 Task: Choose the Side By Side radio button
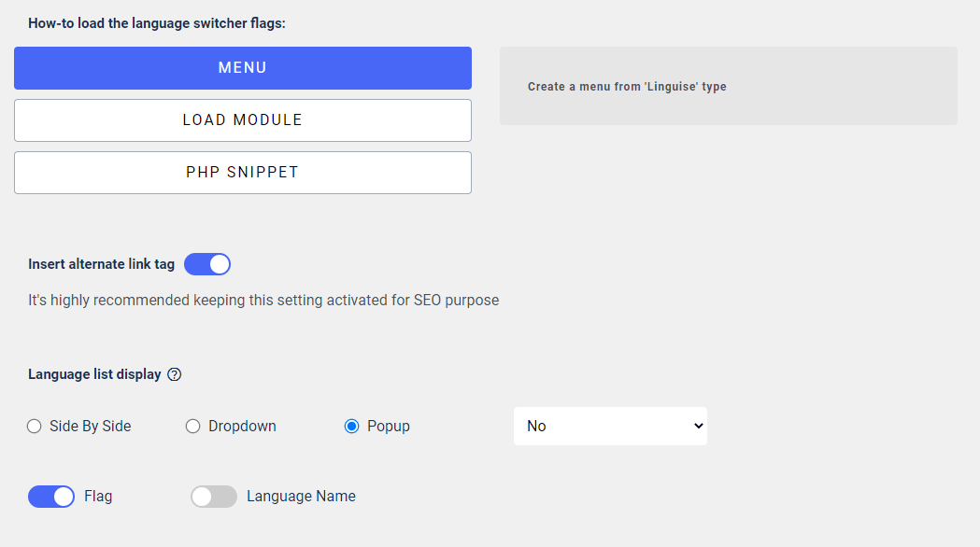click(35, 427)
